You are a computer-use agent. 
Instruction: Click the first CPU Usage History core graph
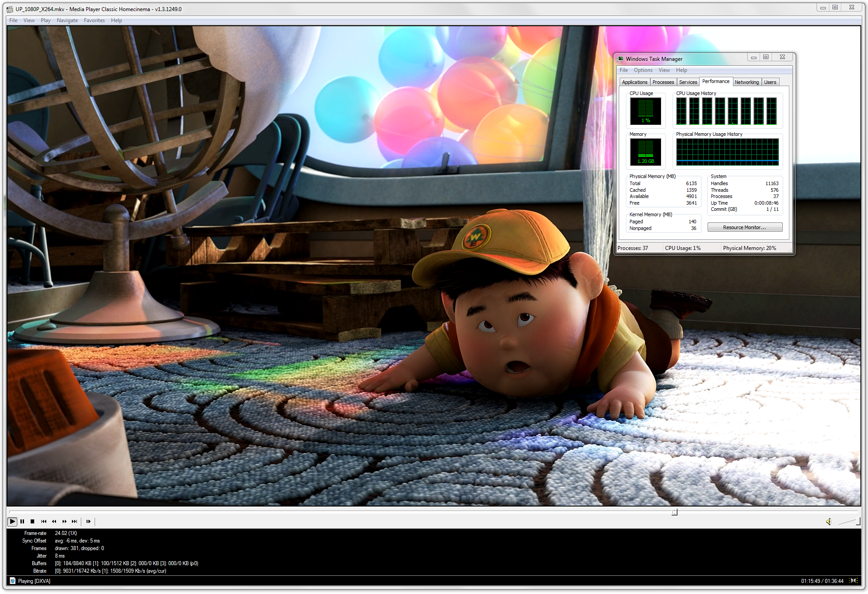coord(681,111)
